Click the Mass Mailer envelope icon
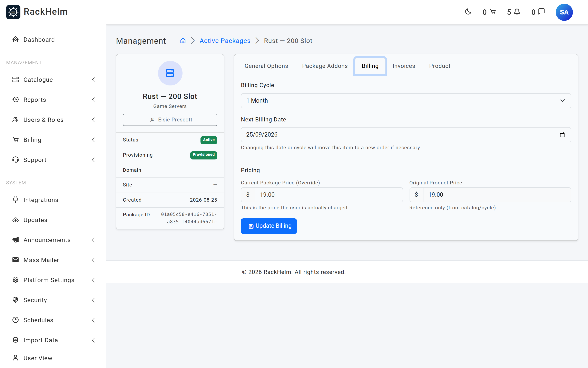Screen dimensions: 588x368 (x=16, y=260)
